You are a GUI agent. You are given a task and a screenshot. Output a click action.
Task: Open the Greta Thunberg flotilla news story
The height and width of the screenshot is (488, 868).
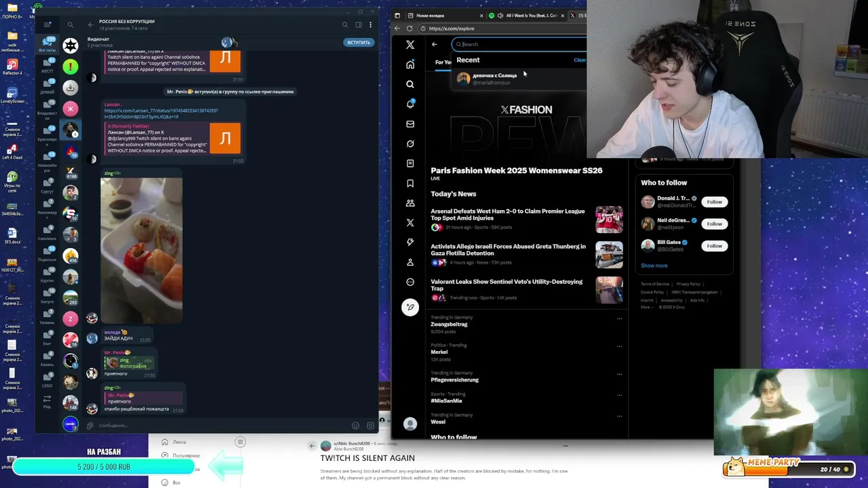click(527, 255)
